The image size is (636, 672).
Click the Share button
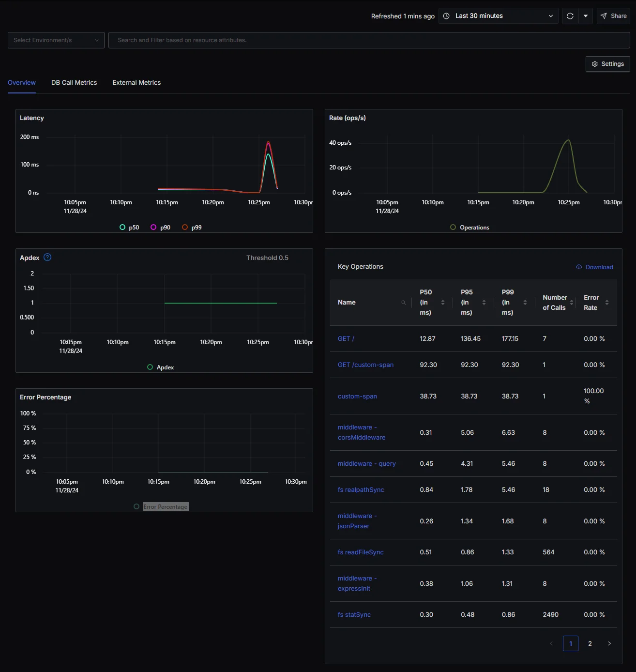(613, 16)
